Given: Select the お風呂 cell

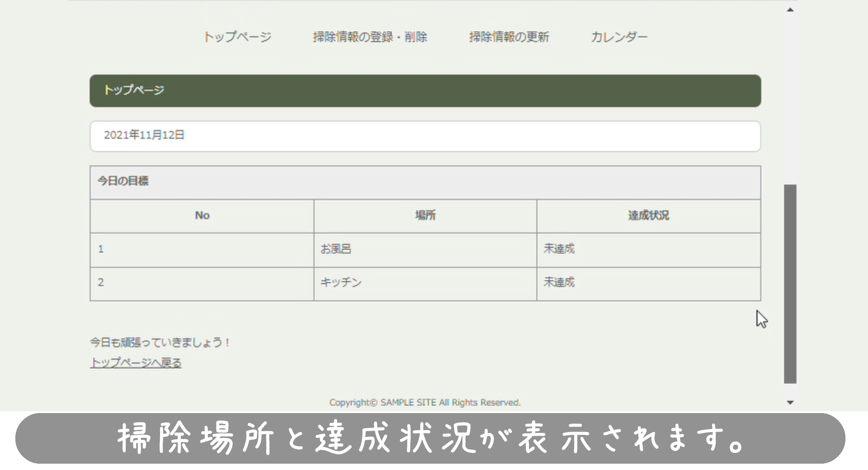Looking at the screenshot, I should (x=425, y=249).
